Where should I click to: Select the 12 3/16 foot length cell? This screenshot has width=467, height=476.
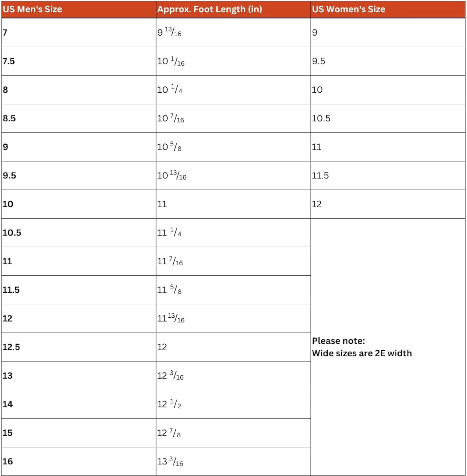coord(233,375)
